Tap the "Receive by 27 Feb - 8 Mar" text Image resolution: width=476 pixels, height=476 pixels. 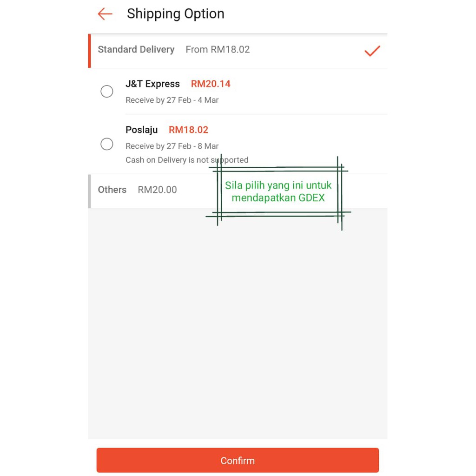(x=172, y=146)
